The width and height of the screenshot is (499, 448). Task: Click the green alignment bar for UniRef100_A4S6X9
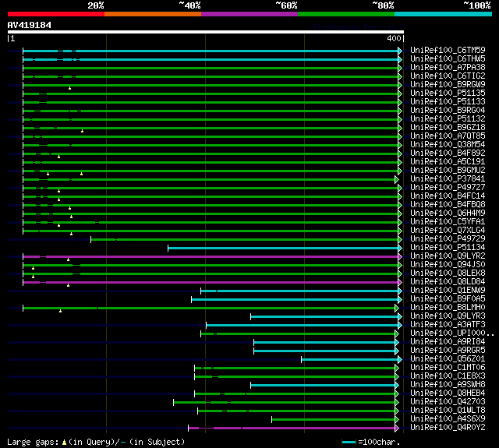[333, 420]
